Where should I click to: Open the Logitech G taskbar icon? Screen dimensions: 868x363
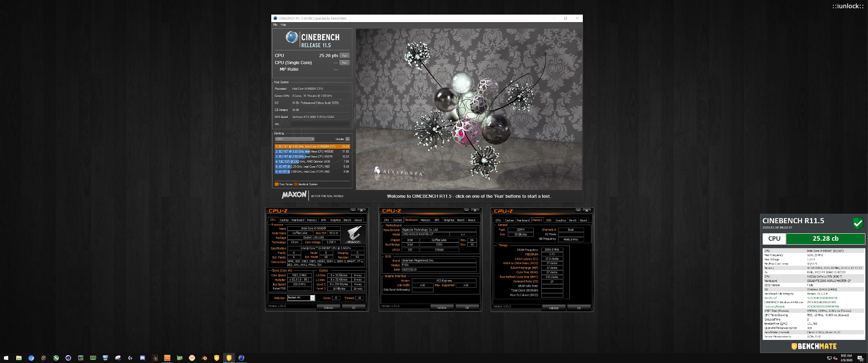click(130, 358)
